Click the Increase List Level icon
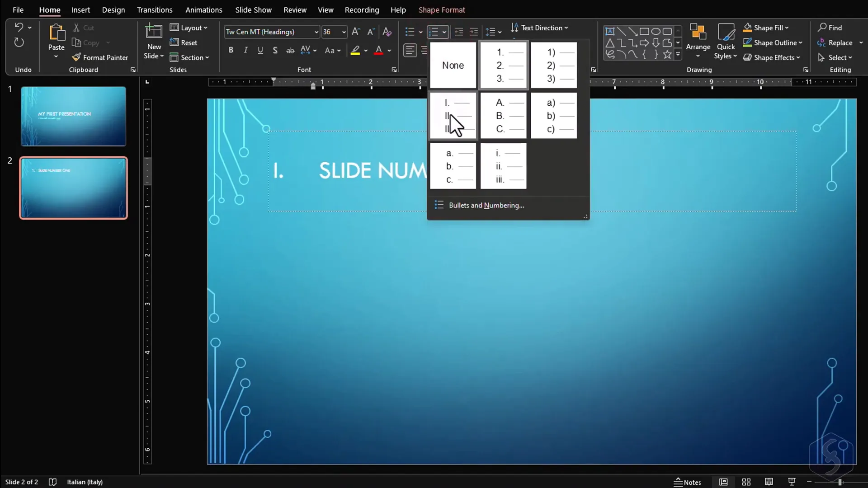Viewport: 868px width, 488px height. point(474,32)
